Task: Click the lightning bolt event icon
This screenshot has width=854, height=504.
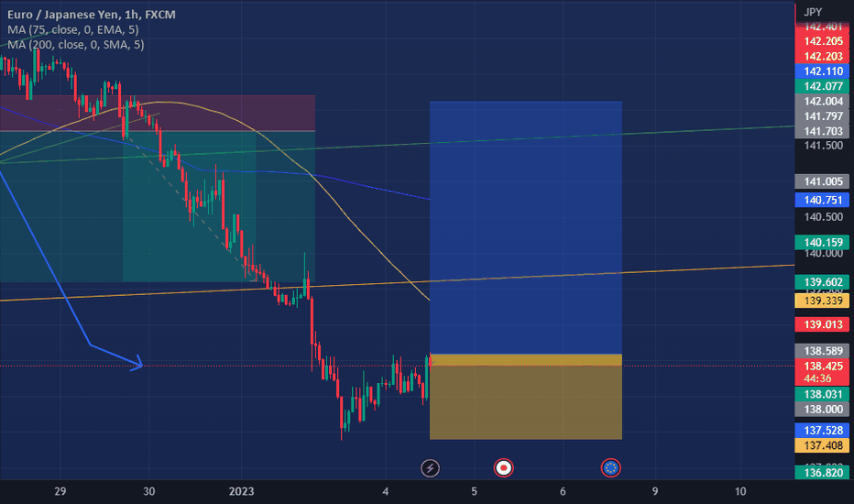Action: [430, 468]
